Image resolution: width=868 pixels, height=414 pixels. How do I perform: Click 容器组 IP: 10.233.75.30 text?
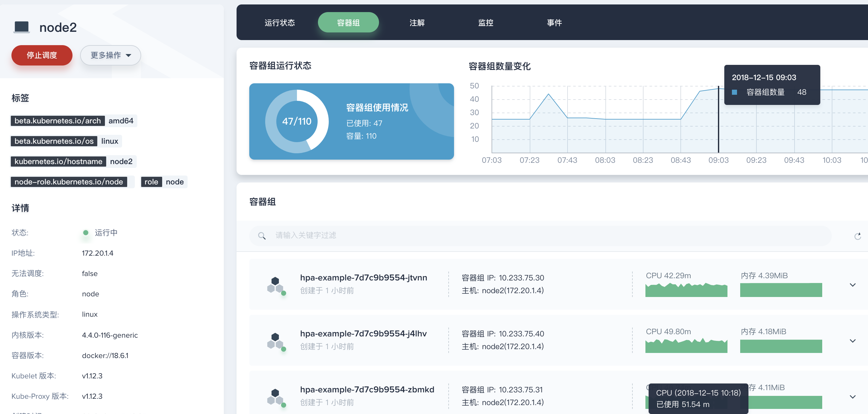pyautogui.click(x=503, y=278)
